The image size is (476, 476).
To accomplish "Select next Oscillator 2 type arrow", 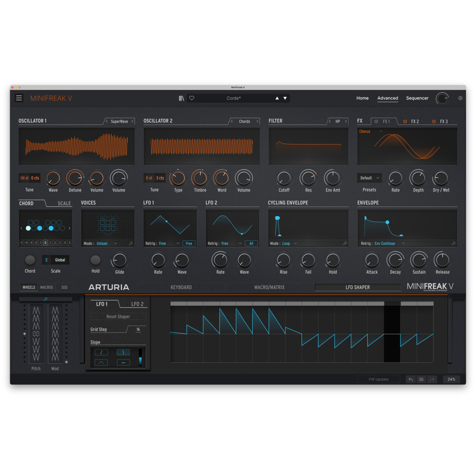I will click(257, 121).
